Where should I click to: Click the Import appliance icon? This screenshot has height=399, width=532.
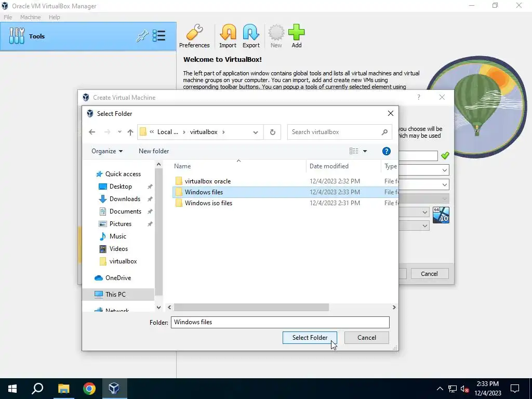click(228, 36)
